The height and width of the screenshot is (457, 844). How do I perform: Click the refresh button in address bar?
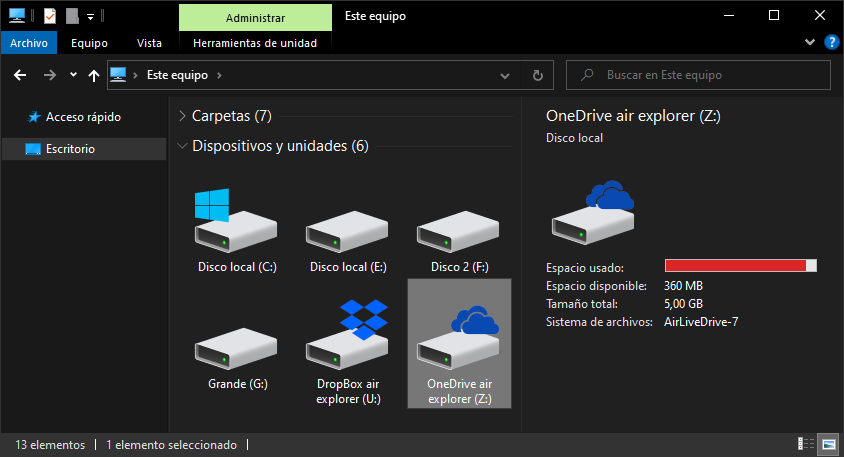[538, 75]
